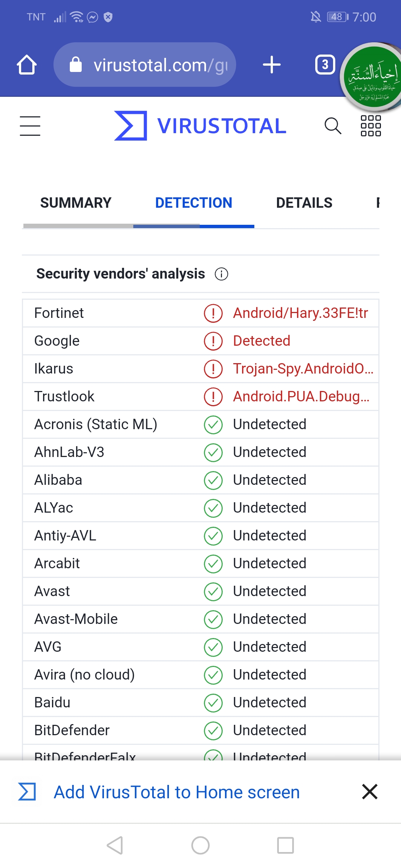Click Ikarus Trojan-Spy detection result
Viewport: 401px width, 868px height.
[303, 369]
